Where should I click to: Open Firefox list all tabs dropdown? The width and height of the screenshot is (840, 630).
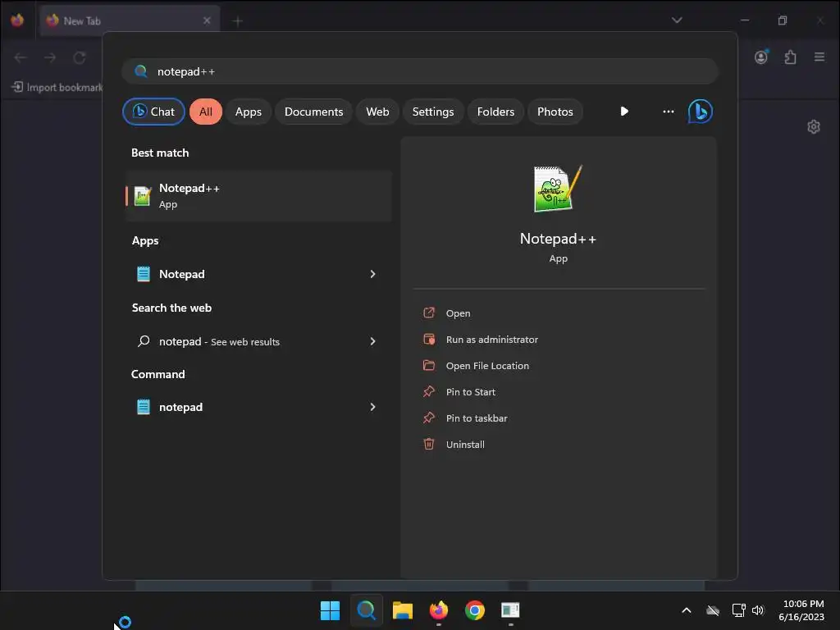(x=677, y=21)
